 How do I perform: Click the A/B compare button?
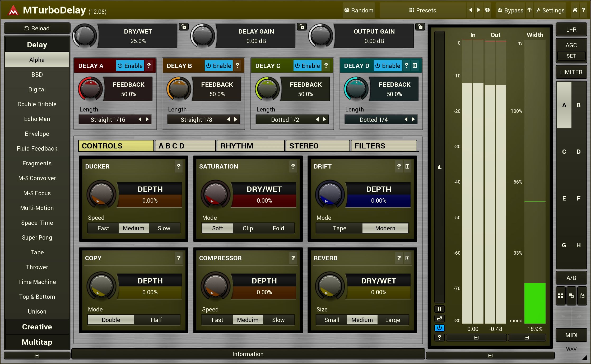pos(571,278)
